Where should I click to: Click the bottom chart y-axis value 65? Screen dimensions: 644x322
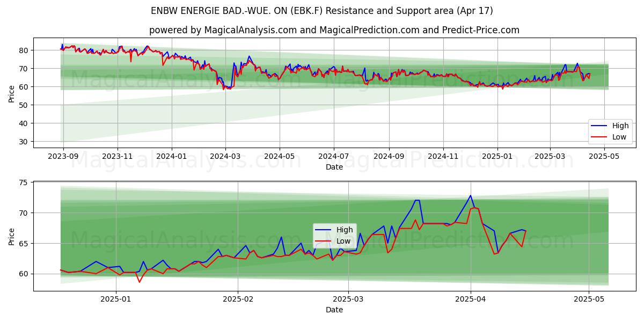(x=25, y=244)
